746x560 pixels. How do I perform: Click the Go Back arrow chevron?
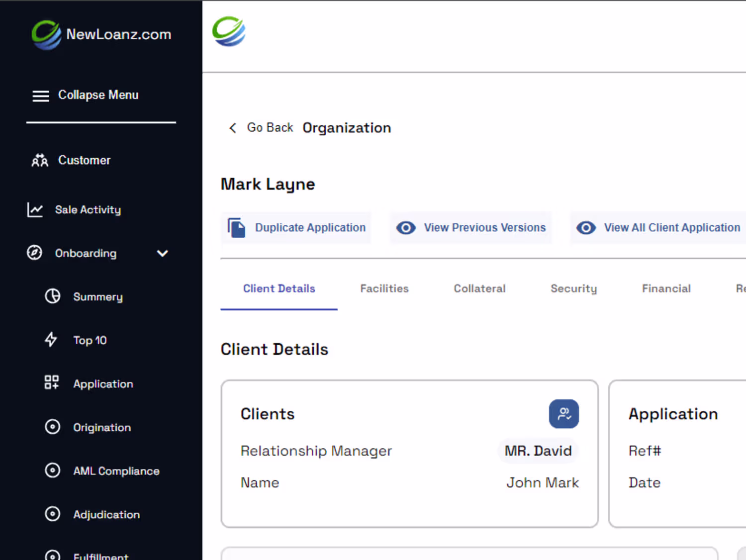click(x=232, y=128)
